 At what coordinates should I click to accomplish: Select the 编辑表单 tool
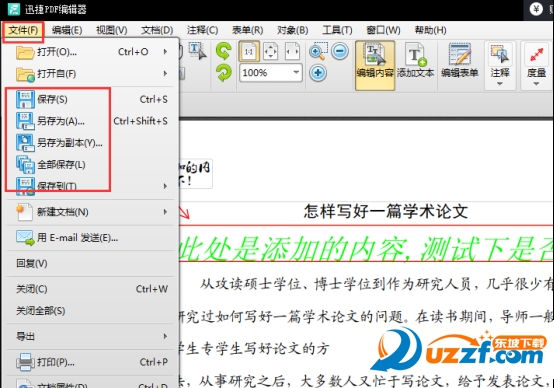click(459, 60)
